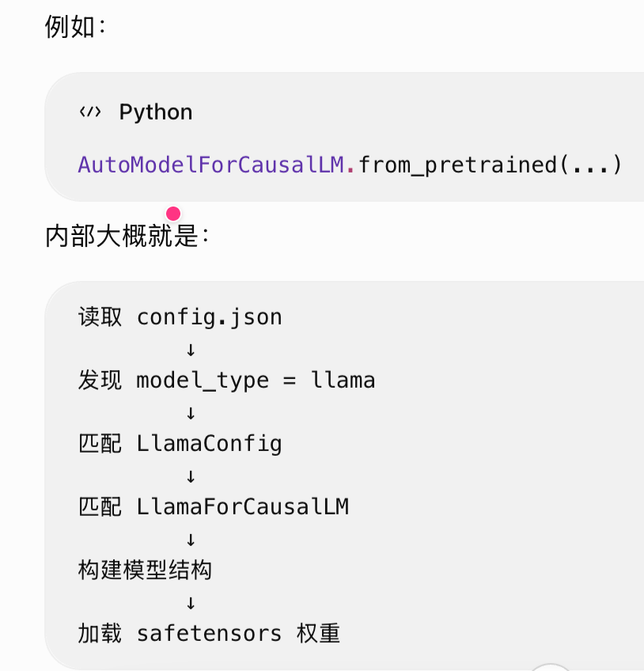This screenshot has height=671, width=644.
Task: Click the 加载 safetensors 权重 line
Action: click(209, 634)
